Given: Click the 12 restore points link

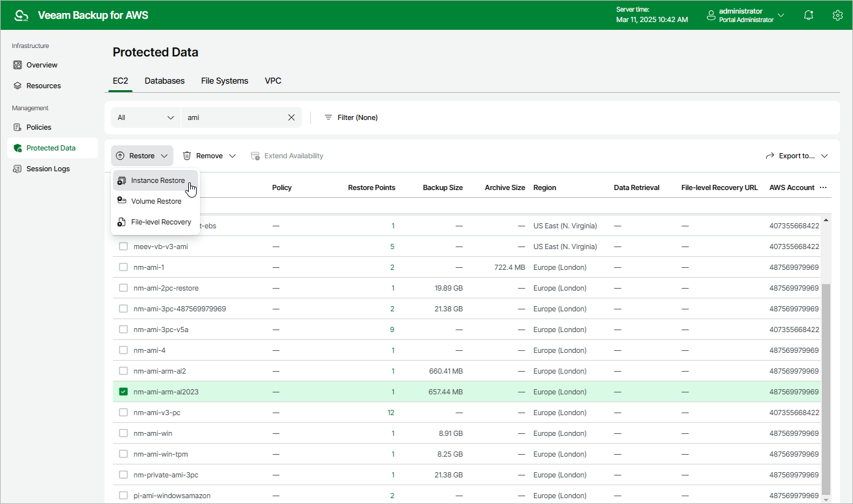Looking at the screenshot, I should [391, 413].
